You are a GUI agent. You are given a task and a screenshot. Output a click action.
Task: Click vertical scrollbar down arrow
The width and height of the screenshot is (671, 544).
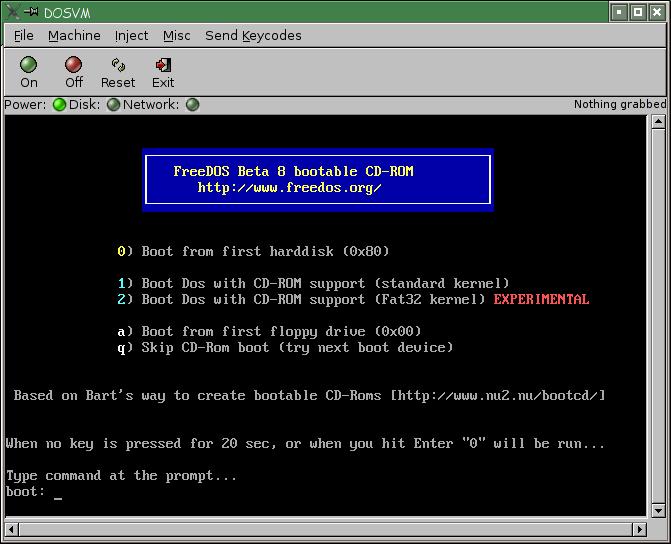(658, 510)
